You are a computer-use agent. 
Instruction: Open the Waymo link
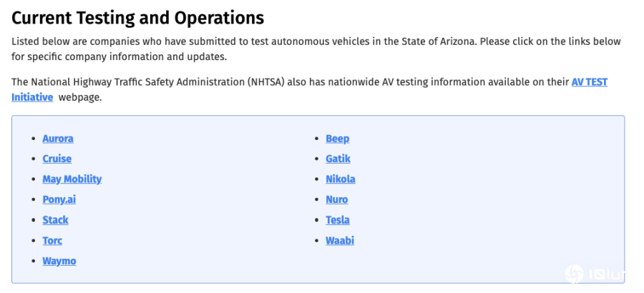point(59,261)
